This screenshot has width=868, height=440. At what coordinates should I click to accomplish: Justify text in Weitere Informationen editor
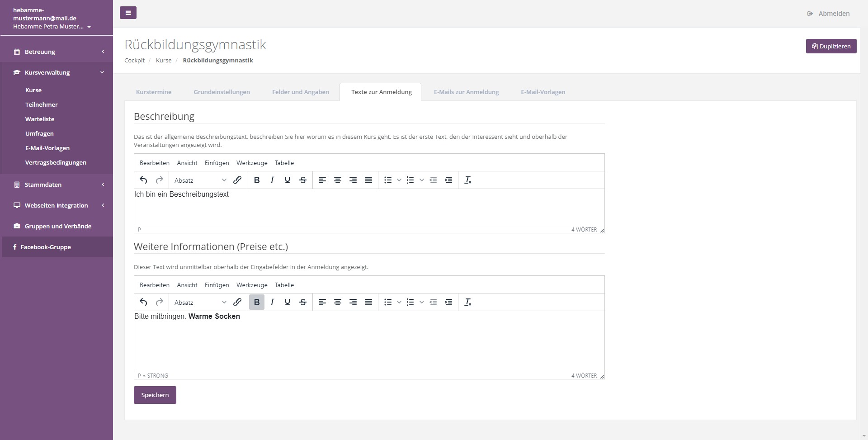(x=368, y=302)
